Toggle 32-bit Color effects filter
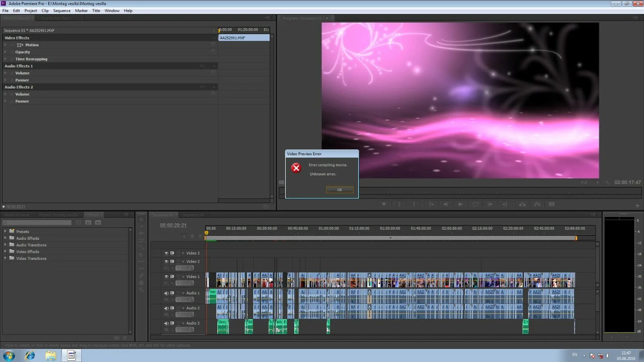Screen dimensions: 644x362 (x=88, y=222)
